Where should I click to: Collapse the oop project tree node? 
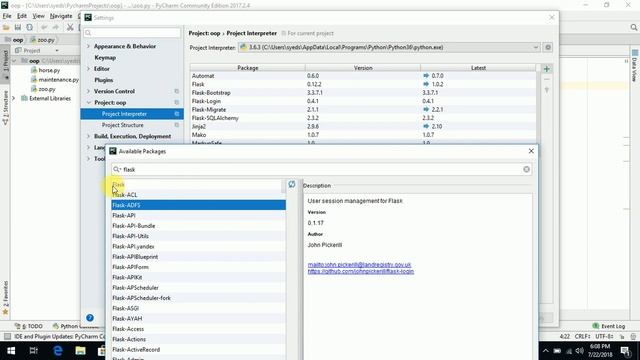coord(14,61)
